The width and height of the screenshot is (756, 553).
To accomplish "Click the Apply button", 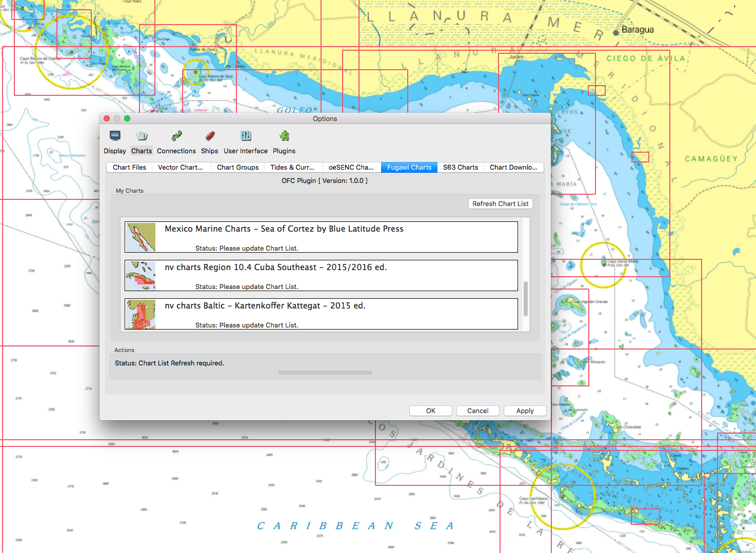I will click(x=525, y=411).
